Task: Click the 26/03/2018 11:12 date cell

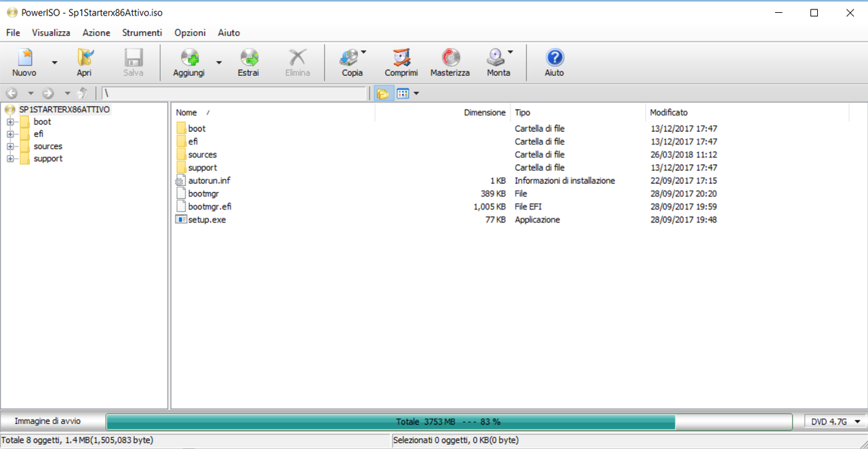Action: (x=684, y=155)
